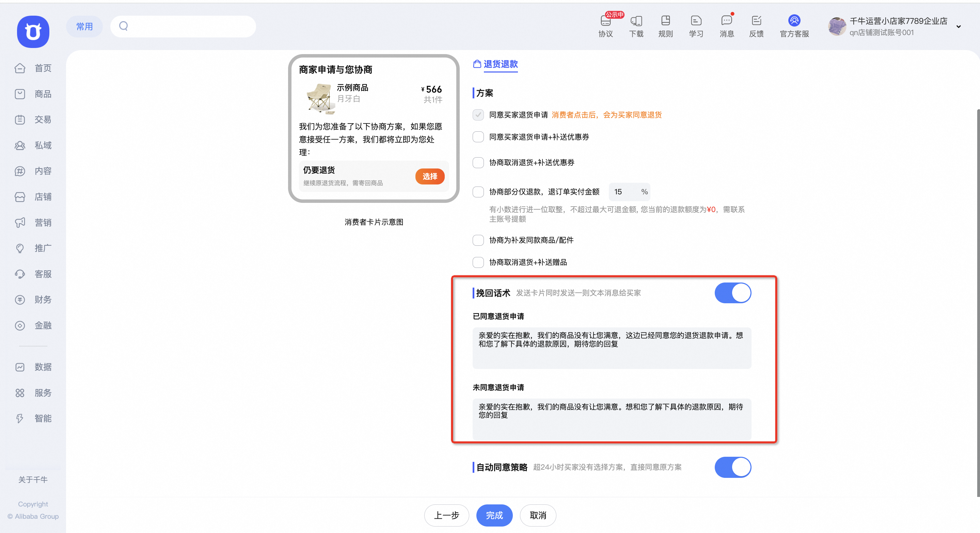Open the 规则 rules panel
Viewport: 980px width, 533px height.
tap(665, 26)
